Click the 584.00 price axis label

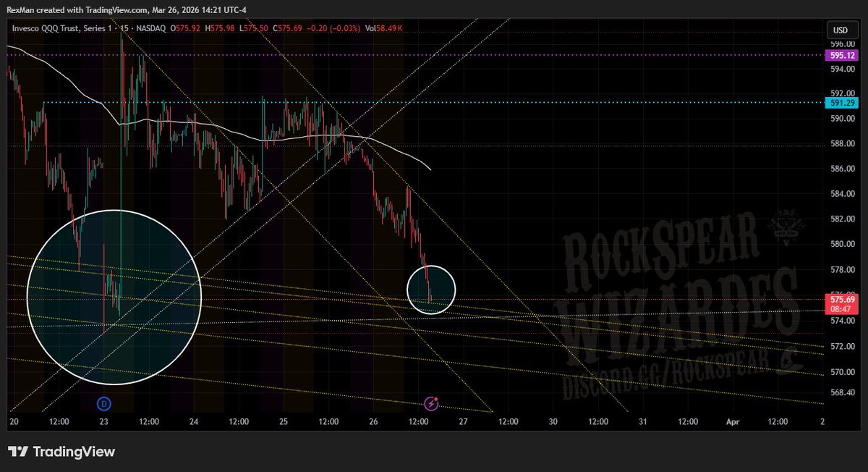click(841, 194)
